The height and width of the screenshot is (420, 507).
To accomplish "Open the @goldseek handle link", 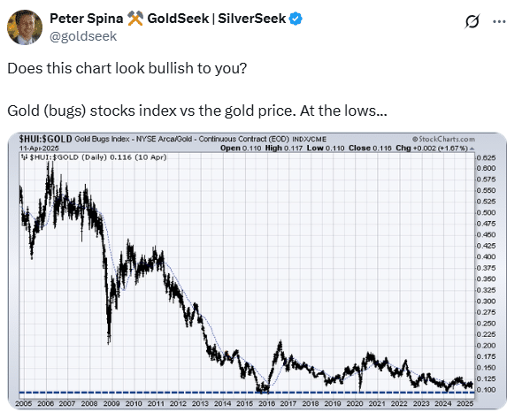I will [83, 36].
